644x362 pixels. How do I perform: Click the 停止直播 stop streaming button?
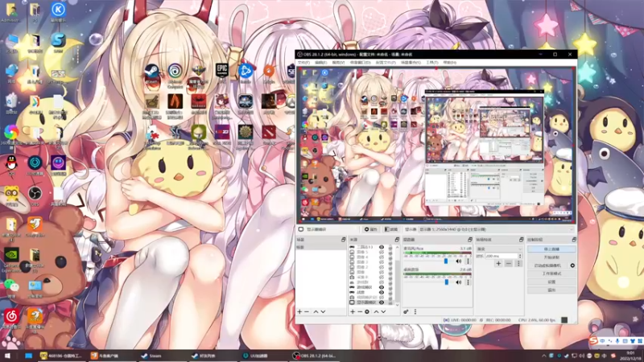pos(551,249)
